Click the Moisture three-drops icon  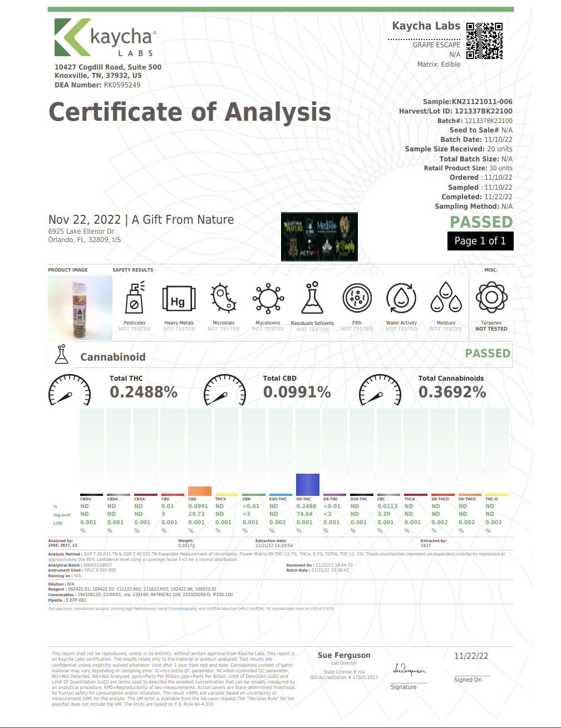click(x=446, y=298)
